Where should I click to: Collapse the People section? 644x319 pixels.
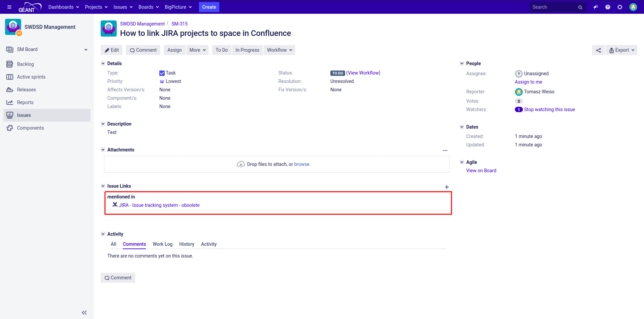tap(462, 63)
